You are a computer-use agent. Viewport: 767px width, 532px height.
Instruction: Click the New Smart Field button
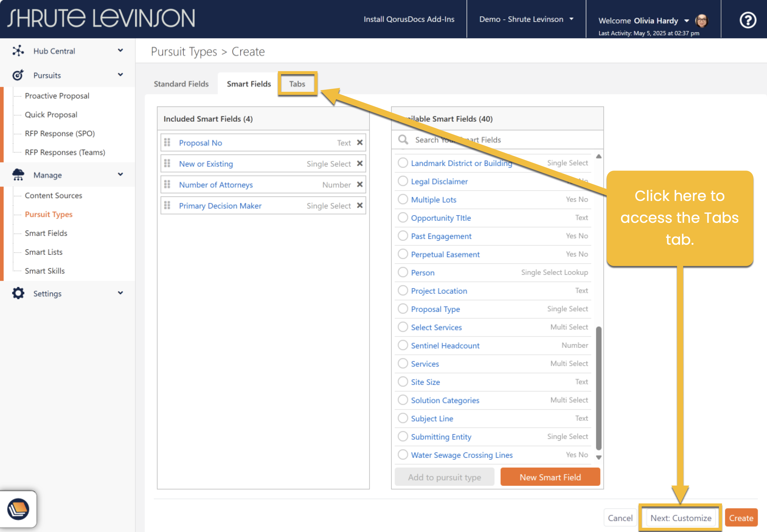(x=550, y=477)
